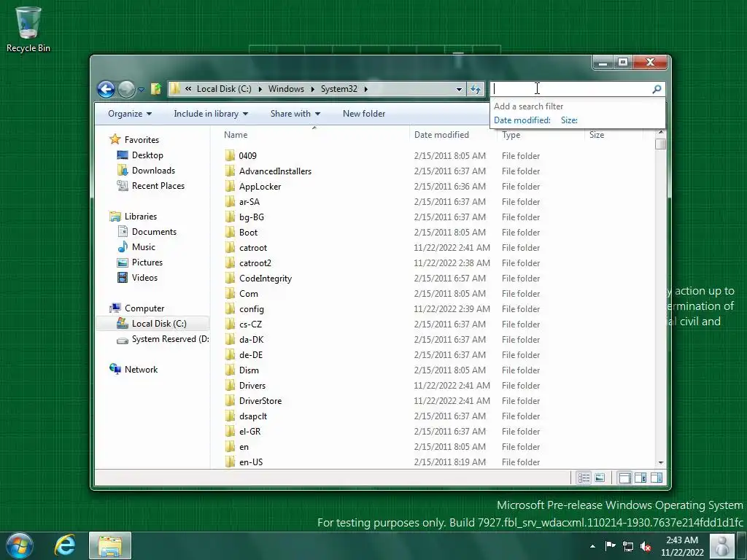Open the Share with menu

click(x=295, y=114)
